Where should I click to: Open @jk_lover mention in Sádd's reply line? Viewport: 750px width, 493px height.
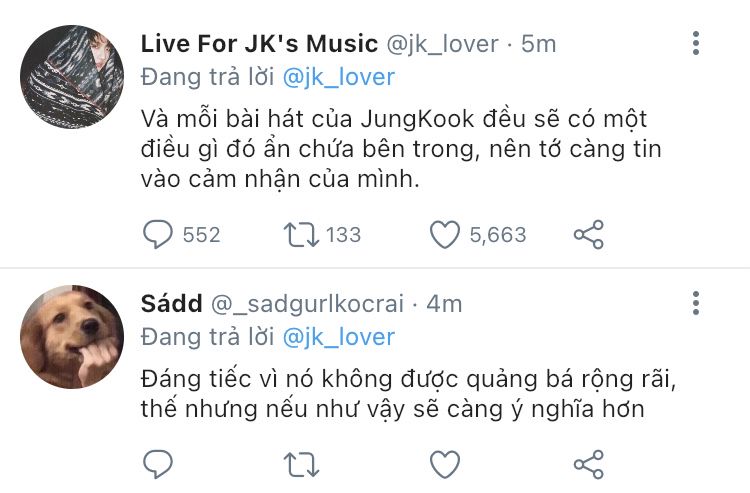[x=339, y=338]
